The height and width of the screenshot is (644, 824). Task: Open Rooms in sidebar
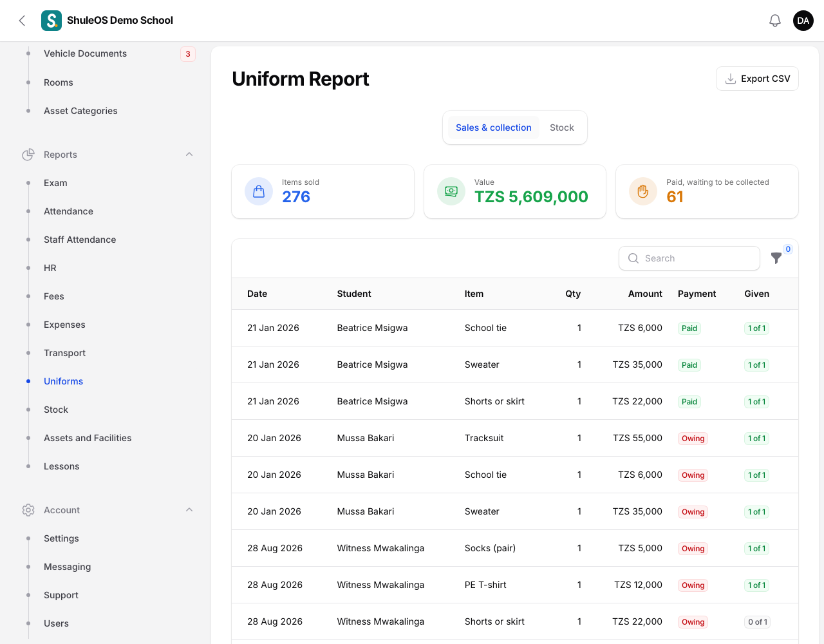click(x=59, y=82)
